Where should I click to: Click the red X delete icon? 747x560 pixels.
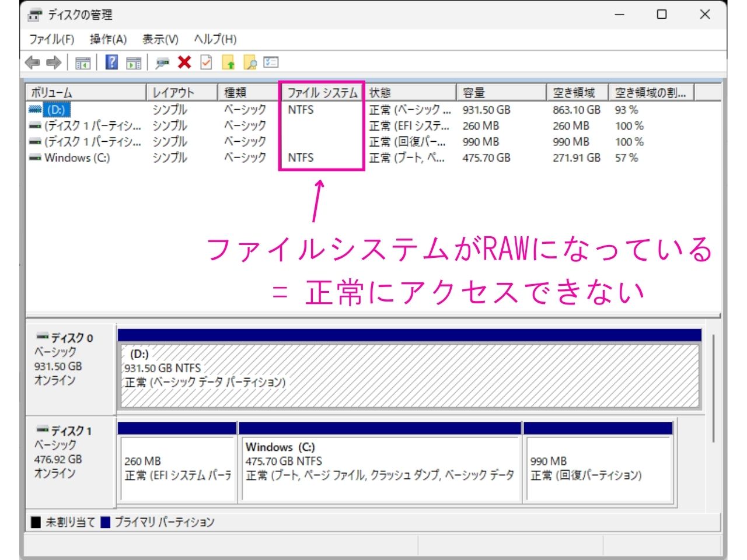pyautogui.click(x=184, y=62)
